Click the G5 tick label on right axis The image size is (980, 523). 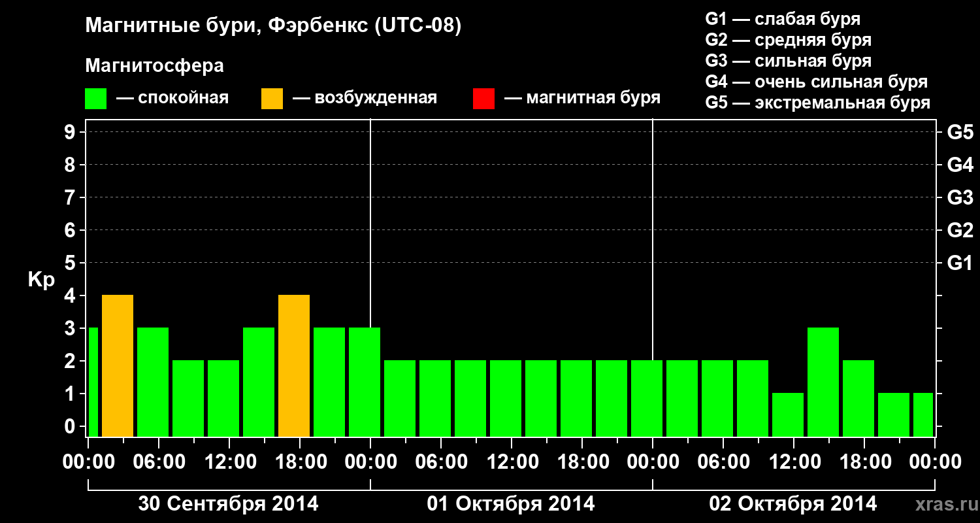(x=960, y=132)
